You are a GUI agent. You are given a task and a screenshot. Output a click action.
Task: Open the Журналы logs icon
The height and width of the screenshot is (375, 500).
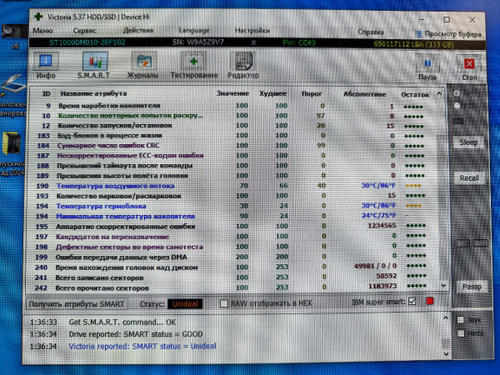[x=143, y=66]
